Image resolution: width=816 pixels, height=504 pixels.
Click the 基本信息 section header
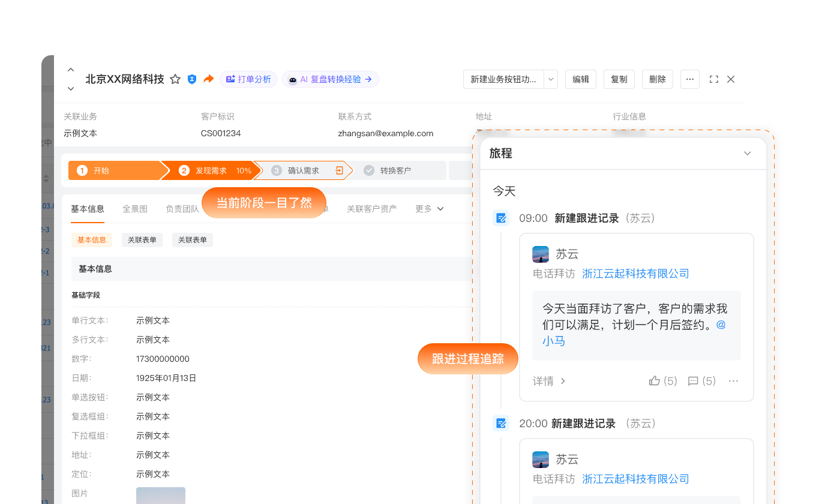click(x=270, y=269)
